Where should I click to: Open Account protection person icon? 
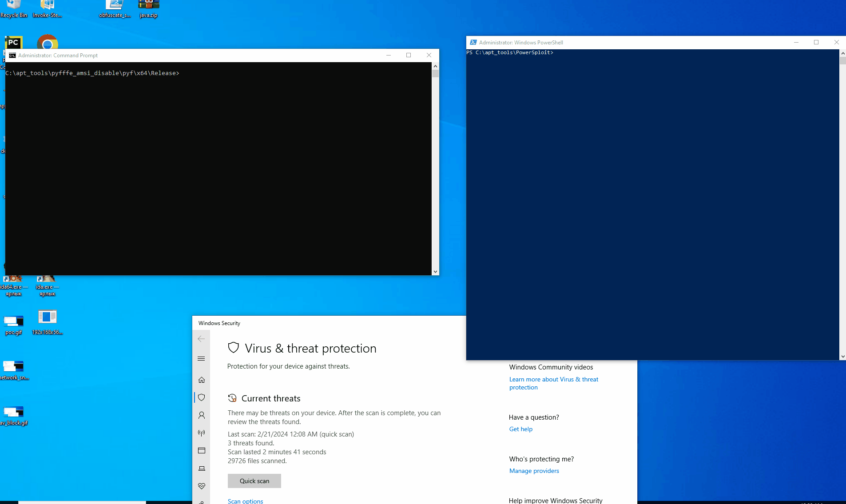[x=202, y=415]
